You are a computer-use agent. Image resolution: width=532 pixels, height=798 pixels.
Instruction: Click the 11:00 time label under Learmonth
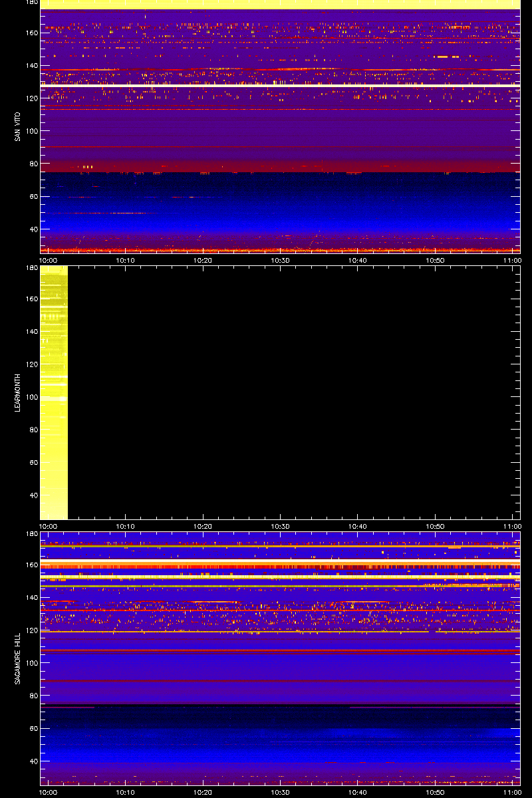(x=512, y=526)
